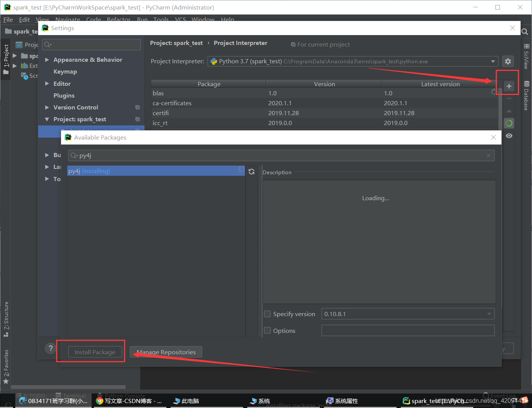Select Keymap in the settings tree
The width and height of the screenshot is (532, 408).
click(x=65, y=72)
